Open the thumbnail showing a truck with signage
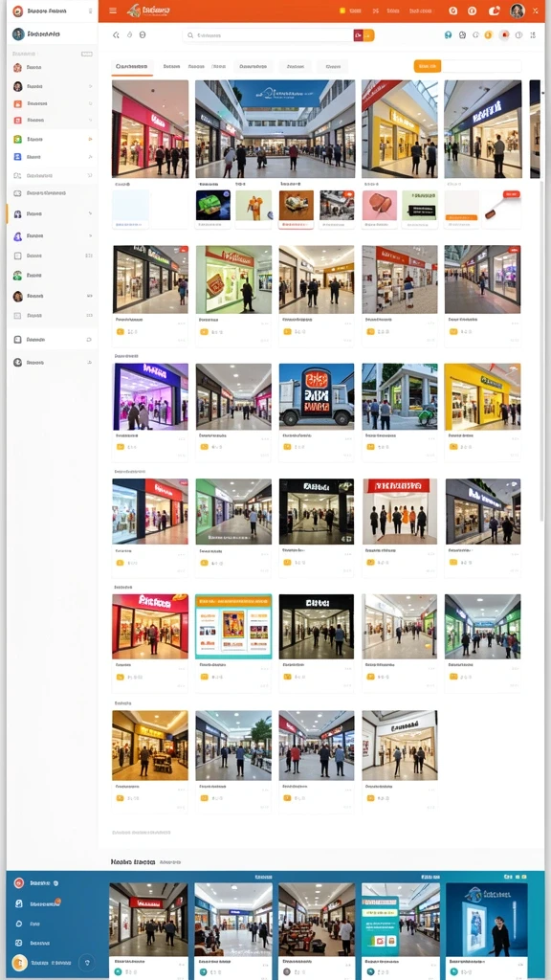The height and width of the screenshot is (980, 551). click(x=317, y=397)
